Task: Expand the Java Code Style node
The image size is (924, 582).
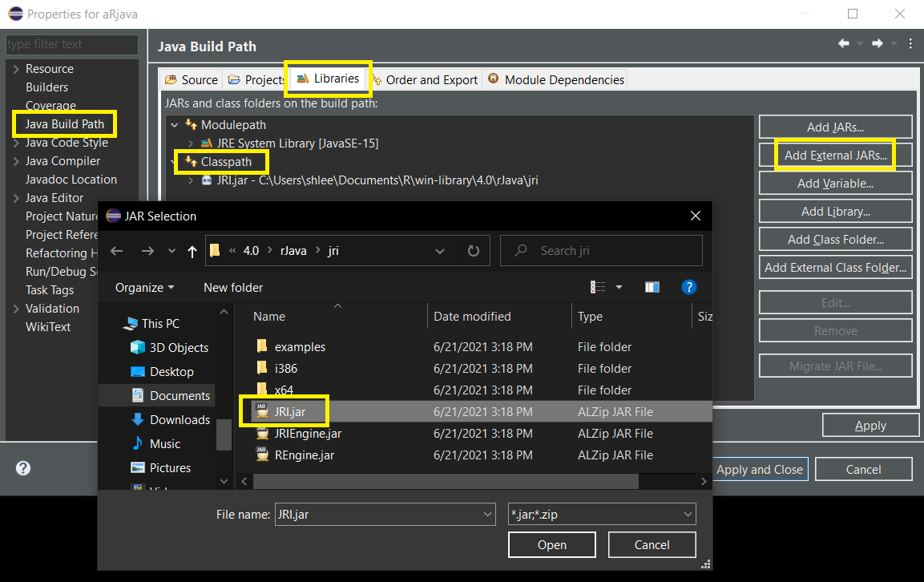Action: click(x=16, y=143)
